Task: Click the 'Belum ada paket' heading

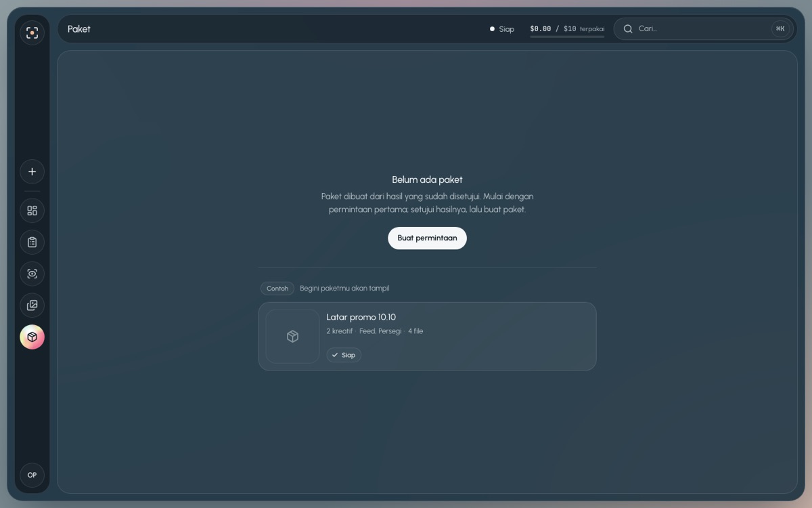Action: [427, 179]
